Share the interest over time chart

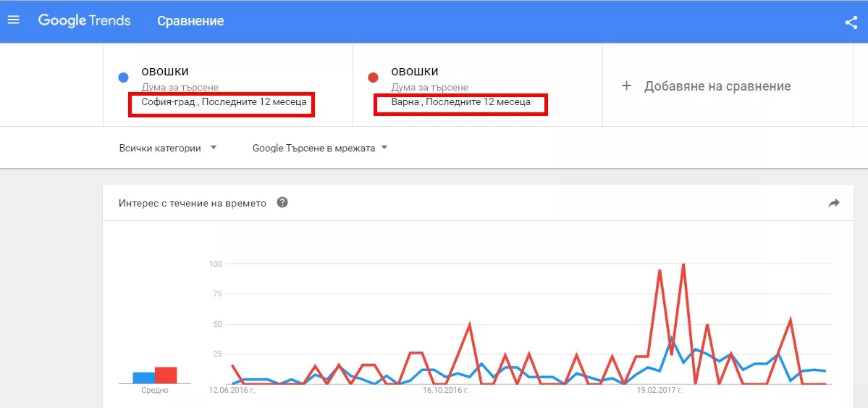(833, 204)
